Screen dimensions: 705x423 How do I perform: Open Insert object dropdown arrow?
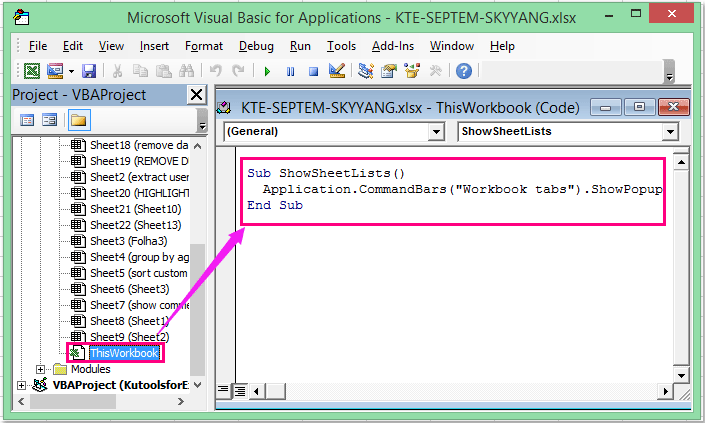pos(71,71)
